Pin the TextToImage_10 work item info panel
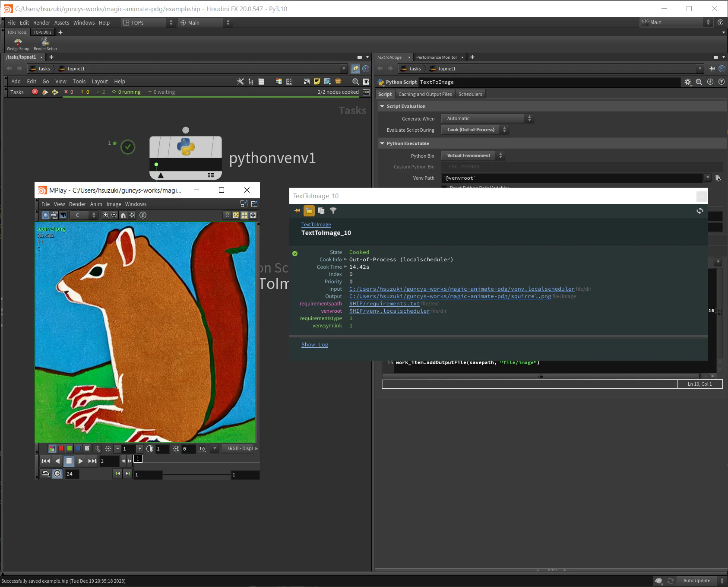Screen dimensions: 728x587 click(x=297, y=211)
